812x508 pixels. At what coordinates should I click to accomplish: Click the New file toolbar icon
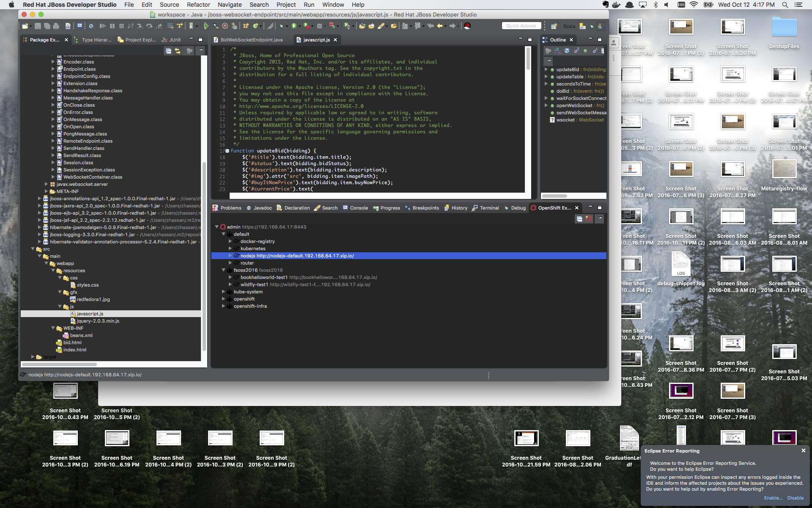(x=25, y=26)
